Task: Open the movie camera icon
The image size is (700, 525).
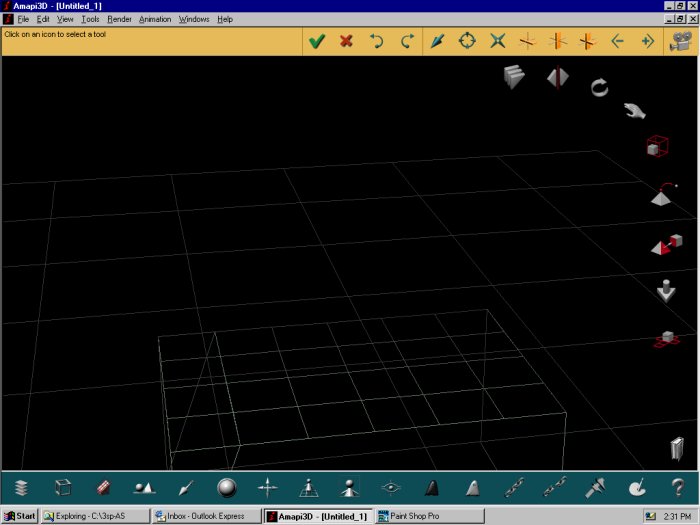Action: tap(681, 41)
